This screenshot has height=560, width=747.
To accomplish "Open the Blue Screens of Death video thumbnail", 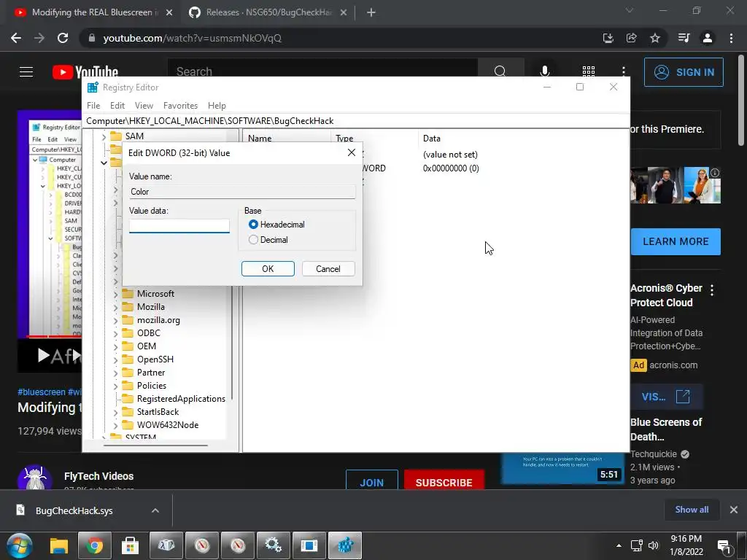I will pyautogui.click(x=562, y=469).
